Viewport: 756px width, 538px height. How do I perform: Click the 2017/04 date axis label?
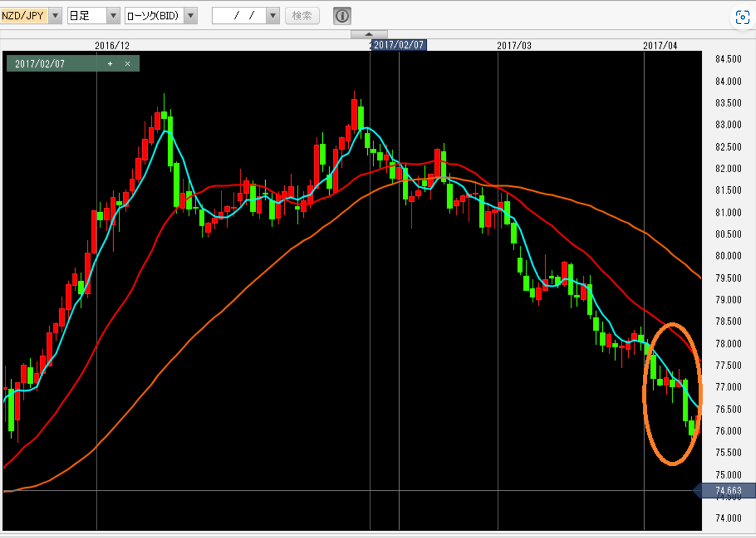point(660,45)
